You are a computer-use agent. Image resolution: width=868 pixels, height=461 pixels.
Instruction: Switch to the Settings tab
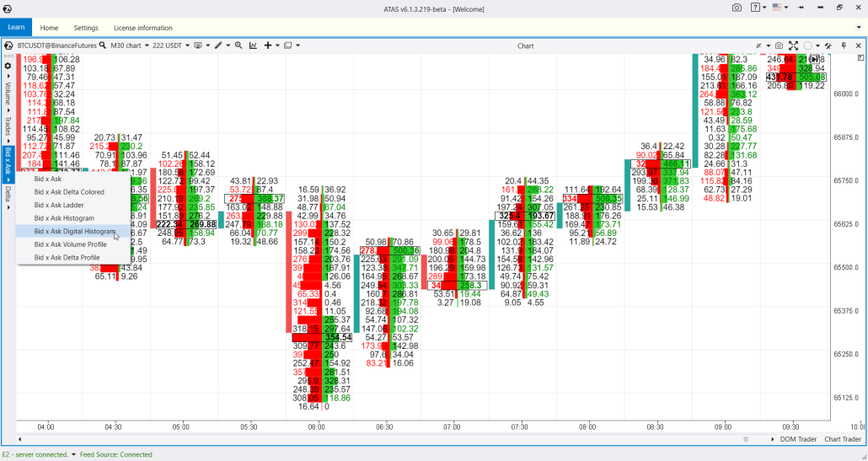click(85, 28)
